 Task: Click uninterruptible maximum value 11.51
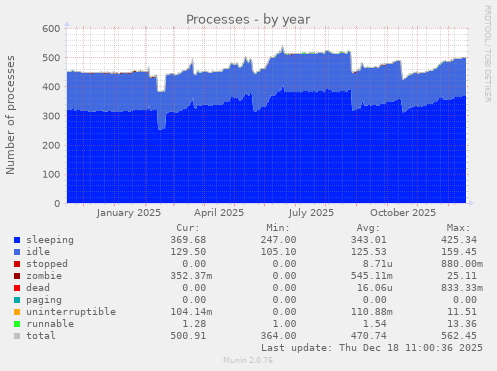coord(462,312)
